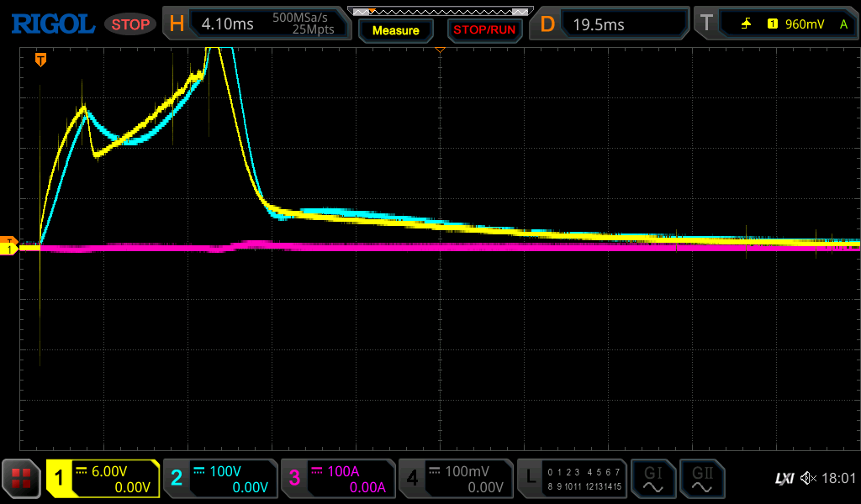Open the red function navigation grid icon

coord(21,479)
